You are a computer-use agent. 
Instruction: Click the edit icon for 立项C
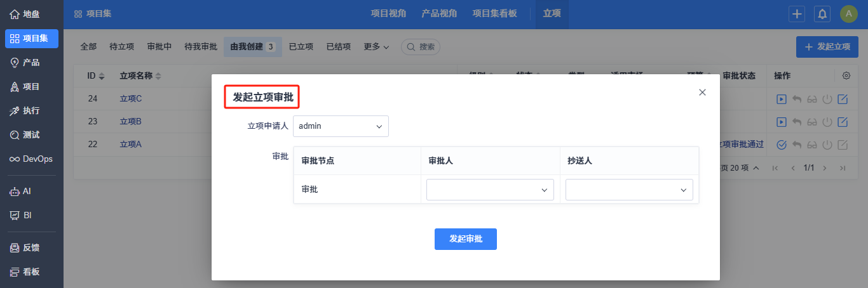point(843,99)
